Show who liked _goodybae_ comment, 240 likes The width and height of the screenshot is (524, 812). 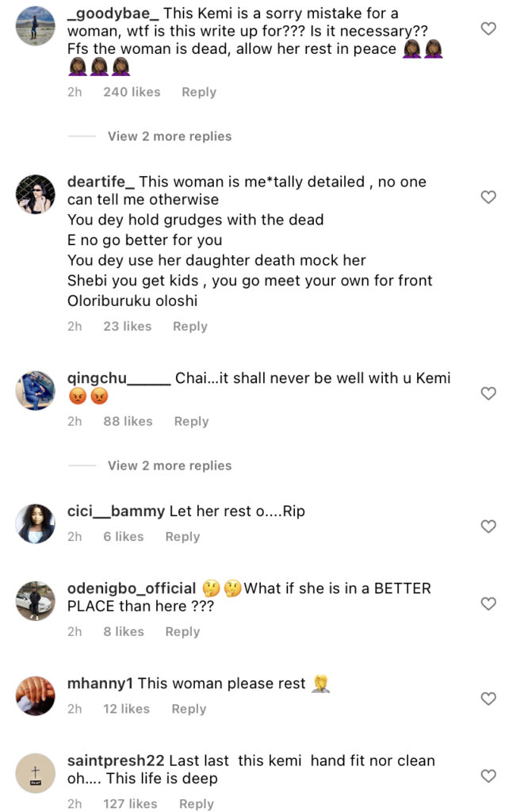point(132,92)
